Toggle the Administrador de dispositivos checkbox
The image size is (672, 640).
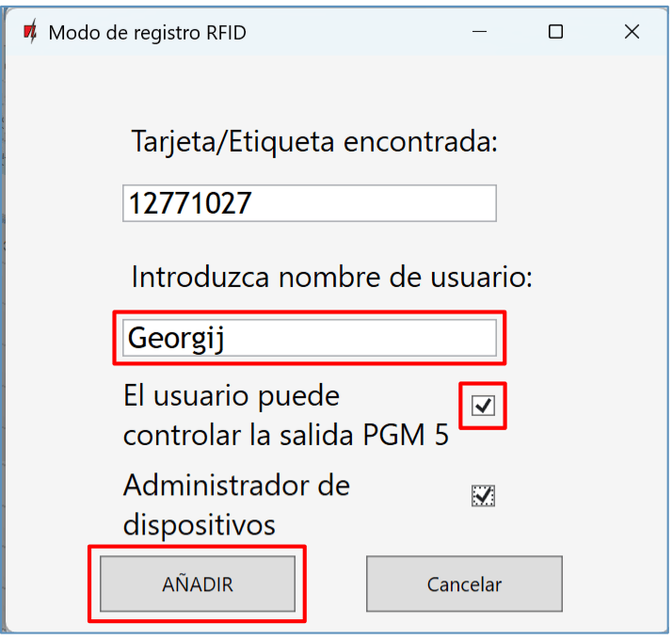click(483, 496)
